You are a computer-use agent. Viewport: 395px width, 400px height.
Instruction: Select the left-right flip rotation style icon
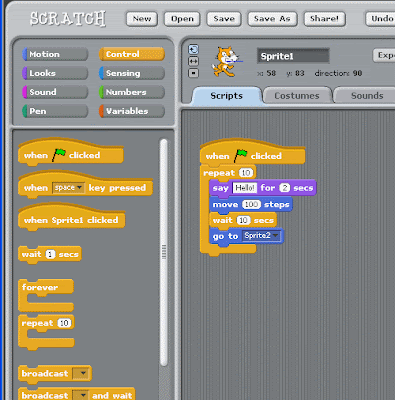(x=193, y=61)
